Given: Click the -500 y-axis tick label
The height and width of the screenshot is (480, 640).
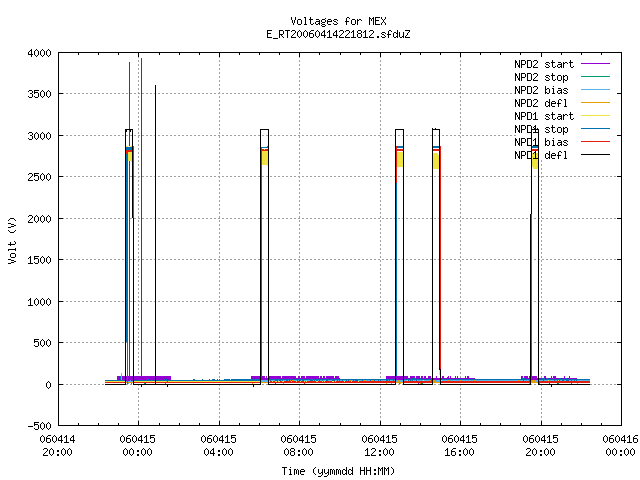Looking at the screenshot, I should [39, 426].
